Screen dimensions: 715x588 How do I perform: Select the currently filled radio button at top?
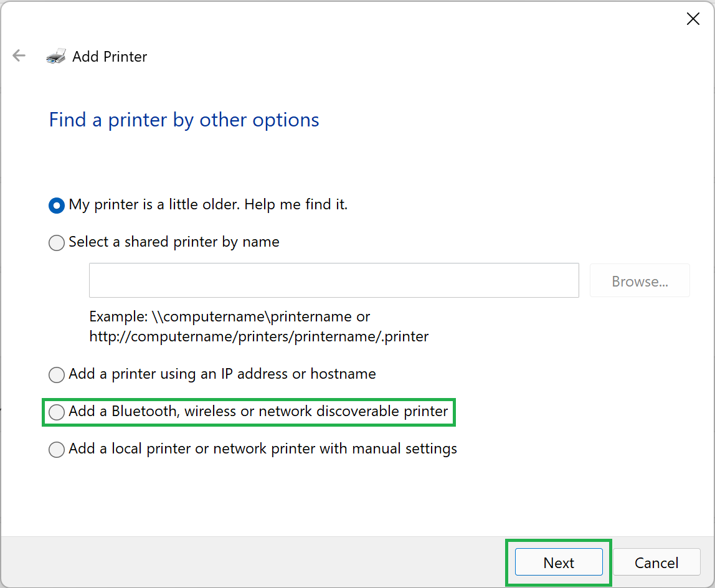tap(57, 205)
